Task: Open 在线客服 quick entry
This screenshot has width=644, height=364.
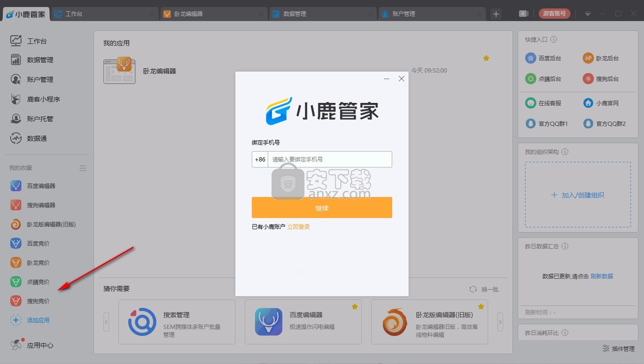Action: [x=543, y=103]
